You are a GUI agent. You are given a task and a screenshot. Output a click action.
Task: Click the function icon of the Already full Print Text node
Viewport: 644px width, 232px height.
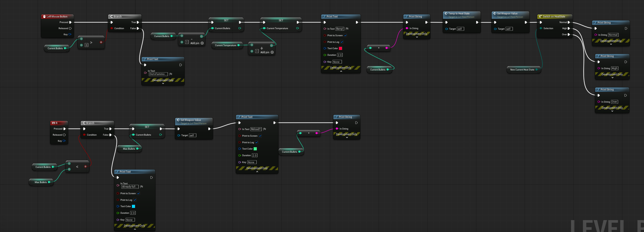(x=117, y=172)
